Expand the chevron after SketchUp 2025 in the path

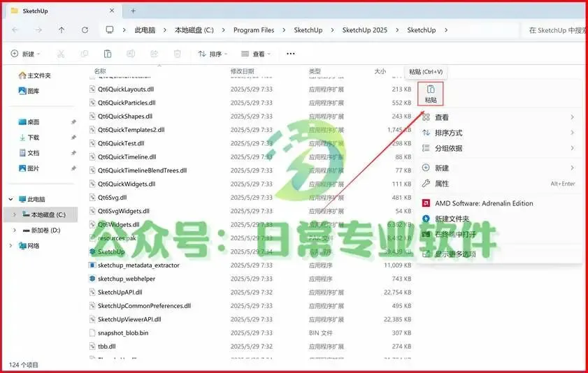point(397,30)
